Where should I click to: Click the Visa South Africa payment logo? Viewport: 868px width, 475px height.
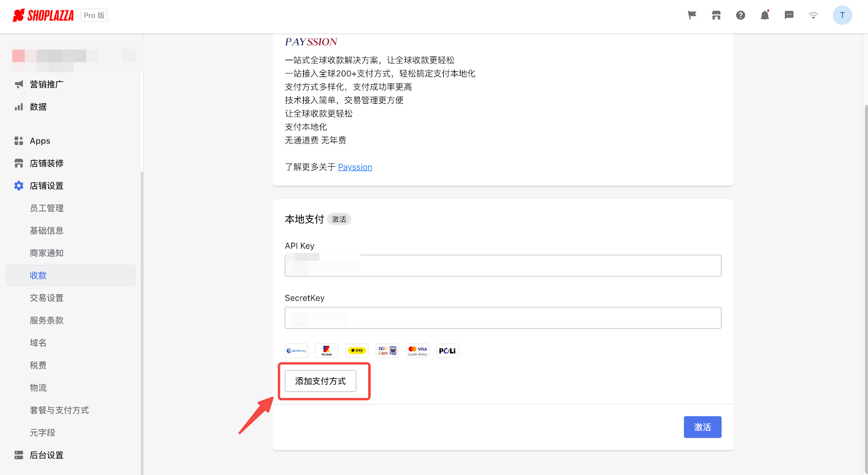(x=418, y=351)
